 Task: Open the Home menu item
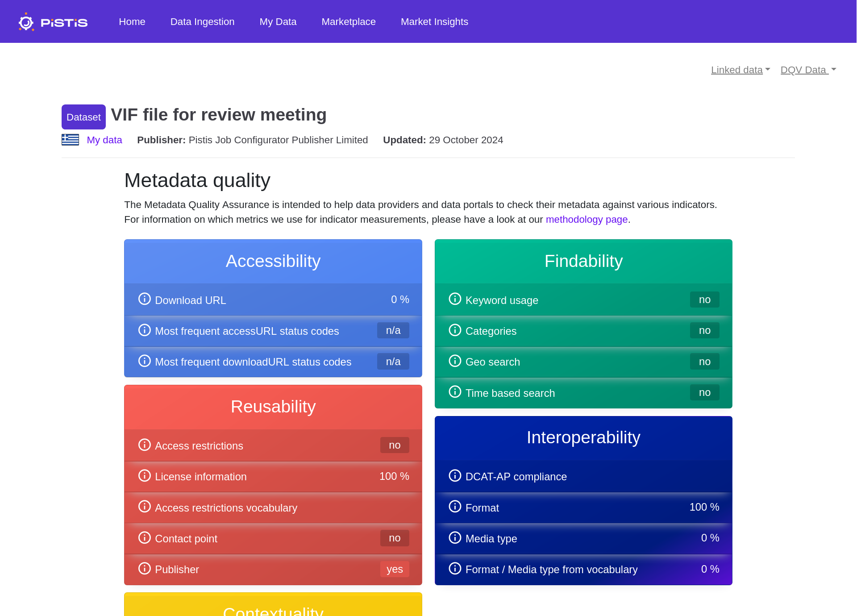(132, 22)
